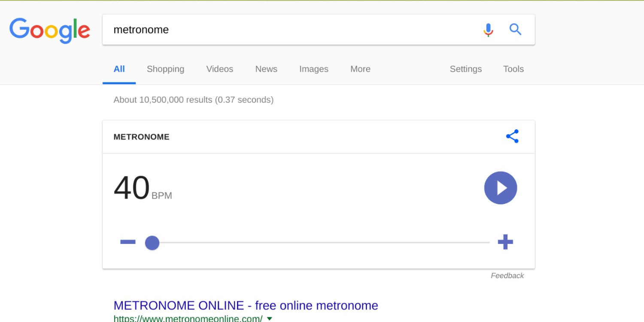The image size is (644, 322).
Task: Click the middle of the tempo slider track
Action: coord(320,243)
